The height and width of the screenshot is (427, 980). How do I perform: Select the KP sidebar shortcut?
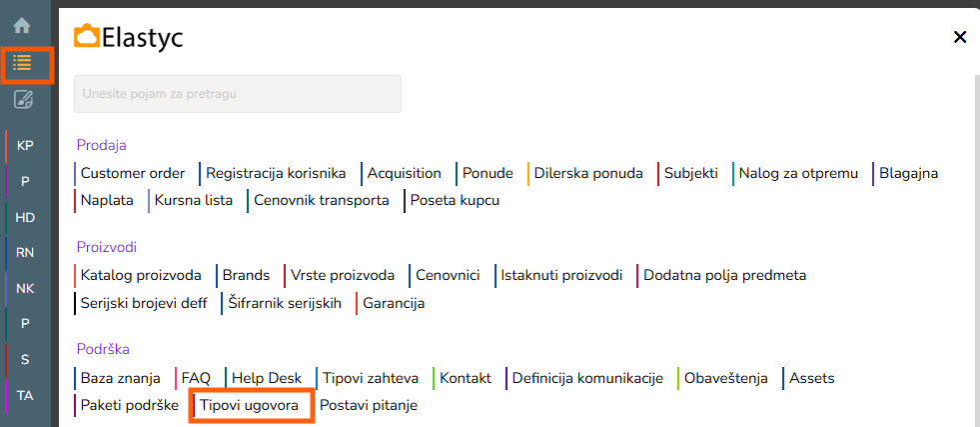pyautogui.click(x=25, y=146)
